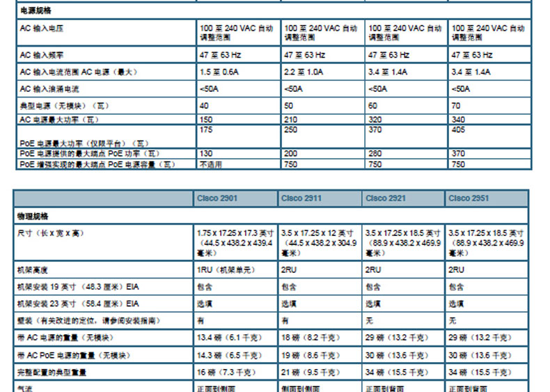Click the 'Cisco 2911' column header

pyautogui.click(x=301, y=198)
